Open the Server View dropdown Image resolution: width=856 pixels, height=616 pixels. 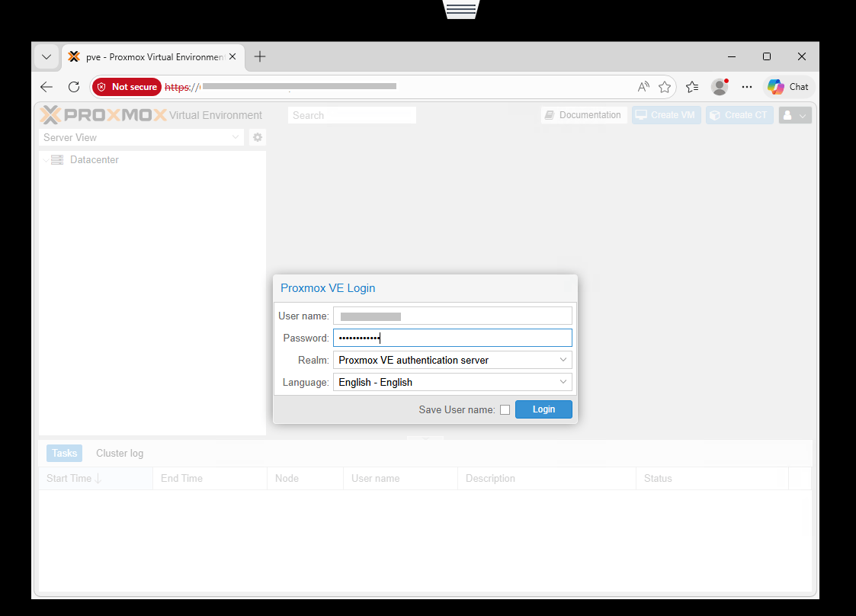pos(141,138)
